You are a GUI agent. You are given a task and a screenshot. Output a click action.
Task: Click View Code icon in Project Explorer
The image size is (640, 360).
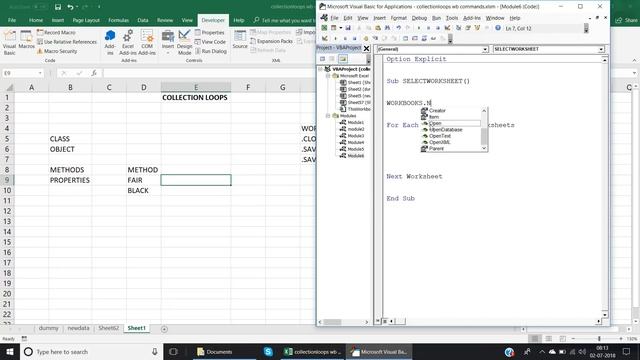pyautogui.click(x=322, y=59)
